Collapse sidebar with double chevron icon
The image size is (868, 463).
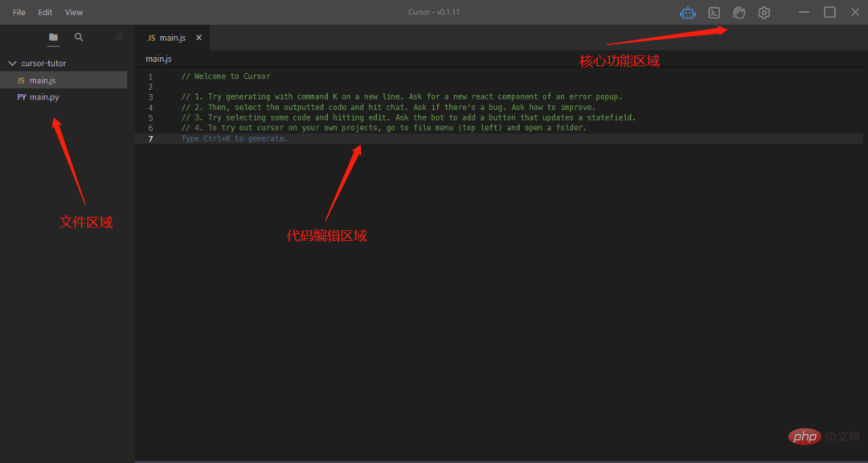pyautogui.click(x=119, y=37)
